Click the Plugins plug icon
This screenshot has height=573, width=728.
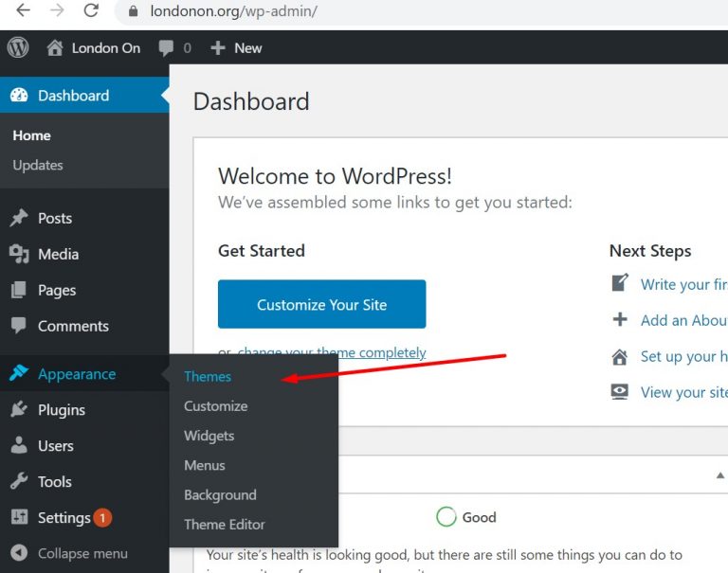coord(19,409)
